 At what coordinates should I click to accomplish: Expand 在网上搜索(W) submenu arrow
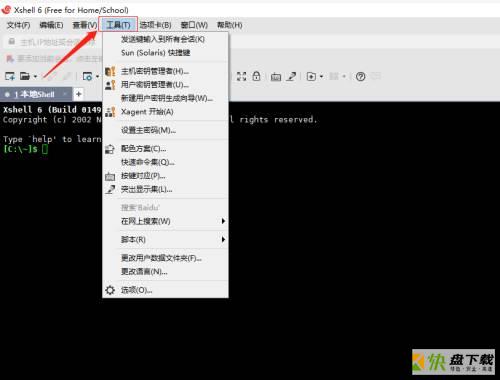pos(223,221)
